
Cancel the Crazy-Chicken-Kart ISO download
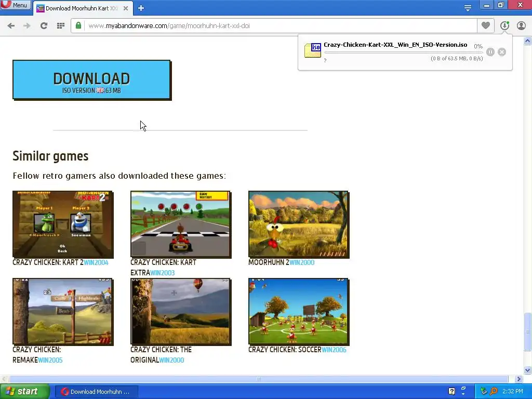(x=502, y=52)
